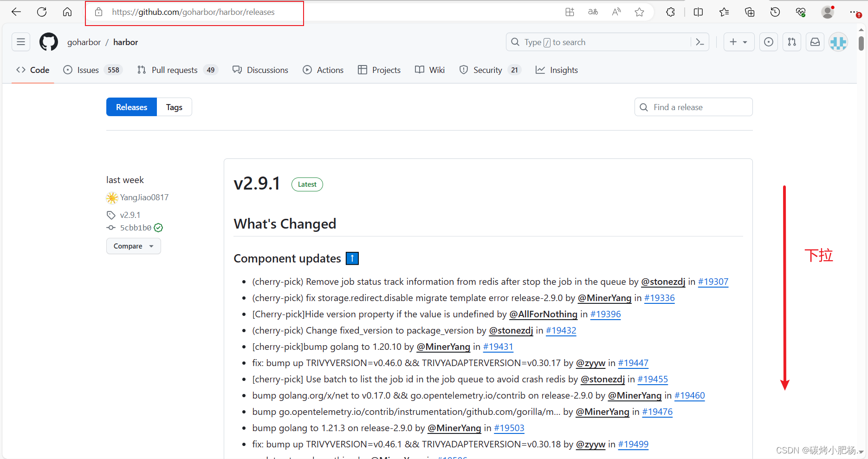Open the GitHub notifications inbox
The image size is (868, 459).
pyautogui.click(x=815, y=42)
